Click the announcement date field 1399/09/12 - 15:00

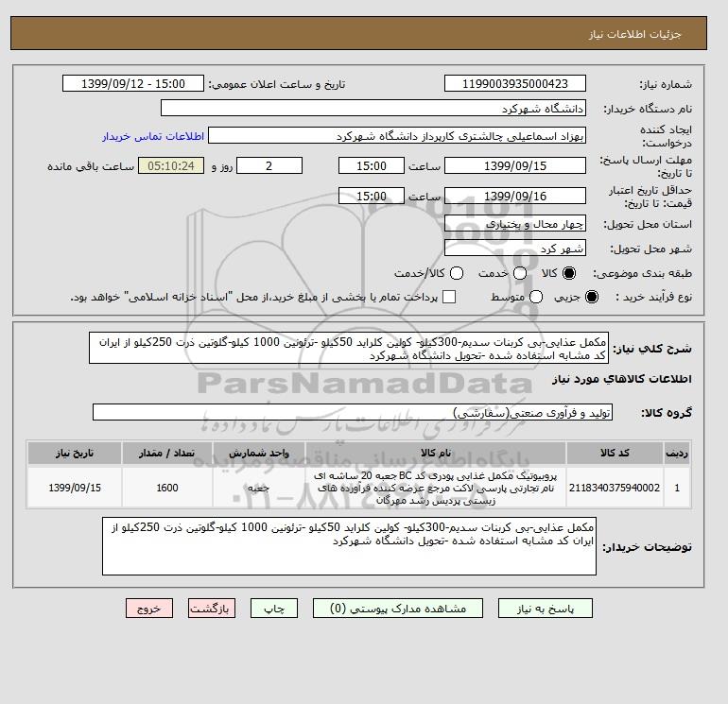[133, 83]
